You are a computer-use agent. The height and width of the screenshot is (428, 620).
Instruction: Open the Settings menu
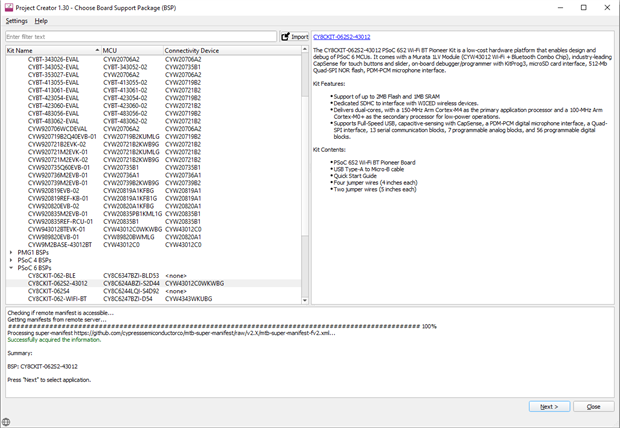[16, 20]
